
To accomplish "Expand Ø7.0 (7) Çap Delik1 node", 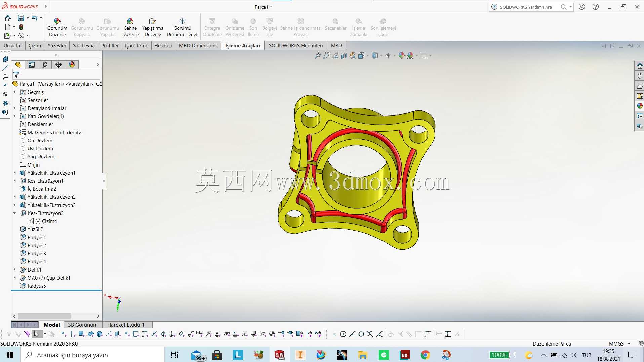I will coord(15,278).
